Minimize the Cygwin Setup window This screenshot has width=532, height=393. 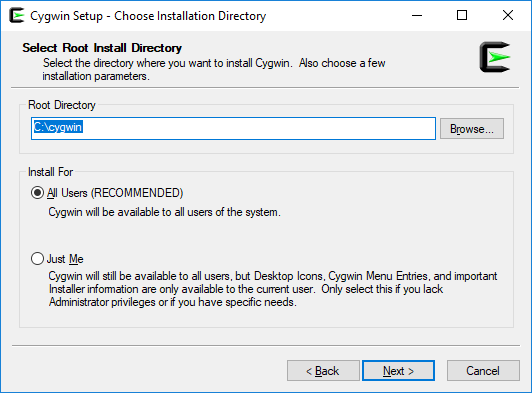[417, 16]
